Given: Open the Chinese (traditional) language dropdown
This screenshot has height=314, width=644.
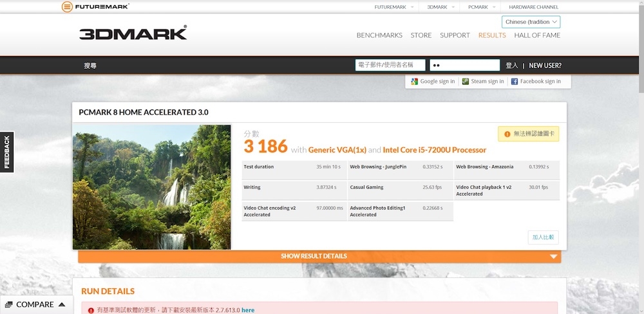Looking at the screenshot, I should click(531, 22).
